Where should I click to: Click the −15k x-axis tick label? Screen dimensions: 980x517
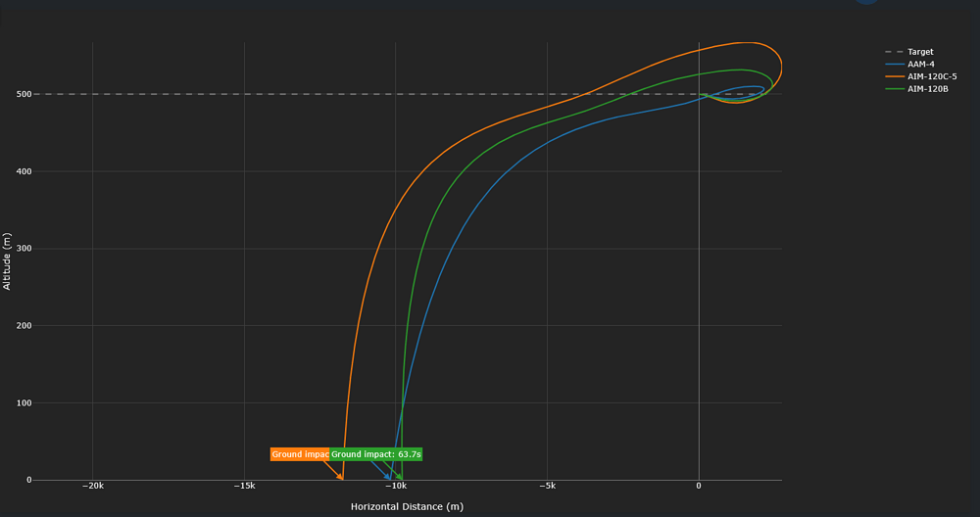[244, 487]
